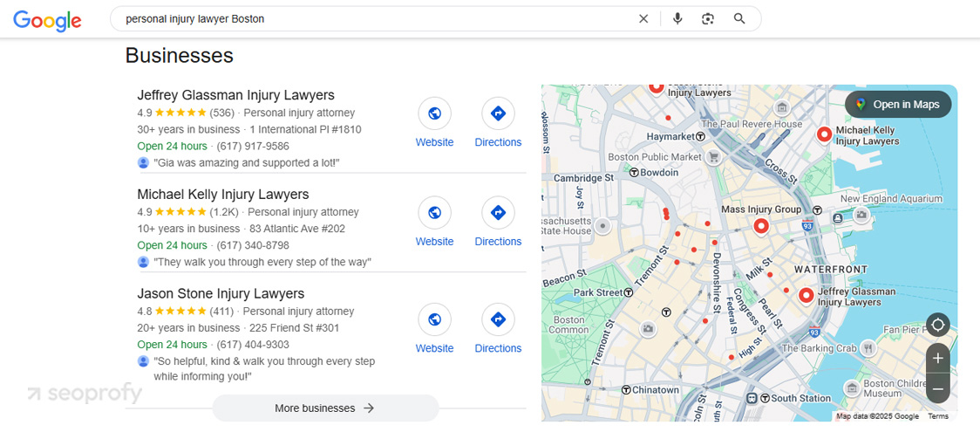Open the Michael Kelly Injury Lawyers listing title
The image size is (980, 432).
(222, 195)
